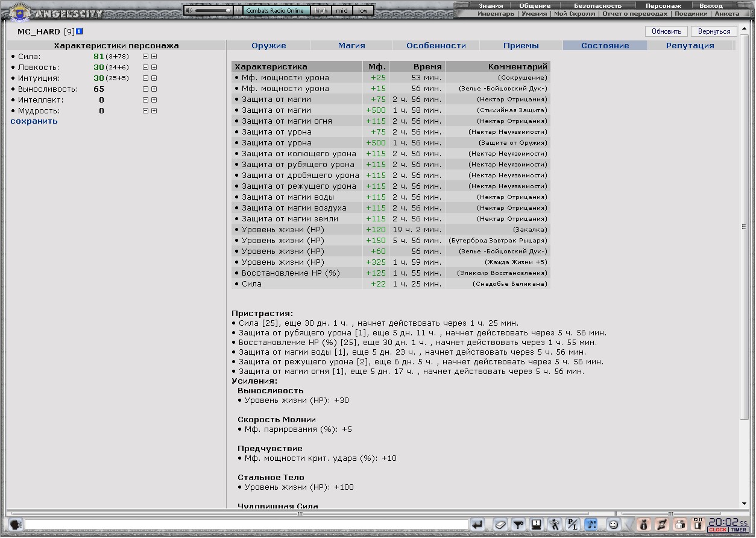Click the Выход menu item
The height and width of the screenshot is (538, 756).
coord(711,5)
